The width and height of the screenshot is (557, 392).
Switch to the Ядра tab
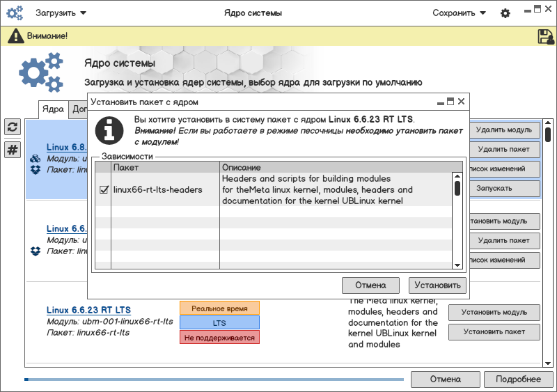pyautogui.click(x=53, y=109)
